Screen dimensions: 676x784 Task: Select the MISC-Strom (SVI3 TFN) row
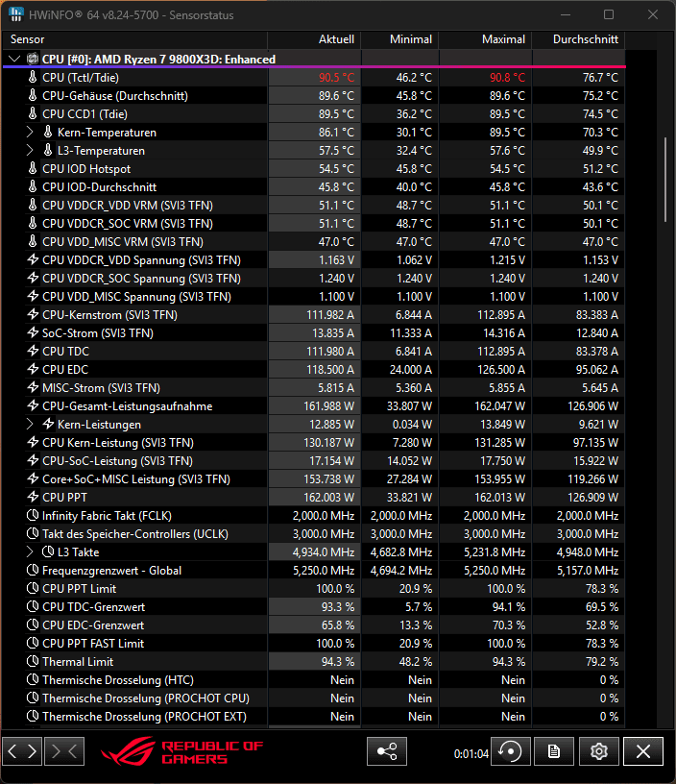click(x=314, y=387)
